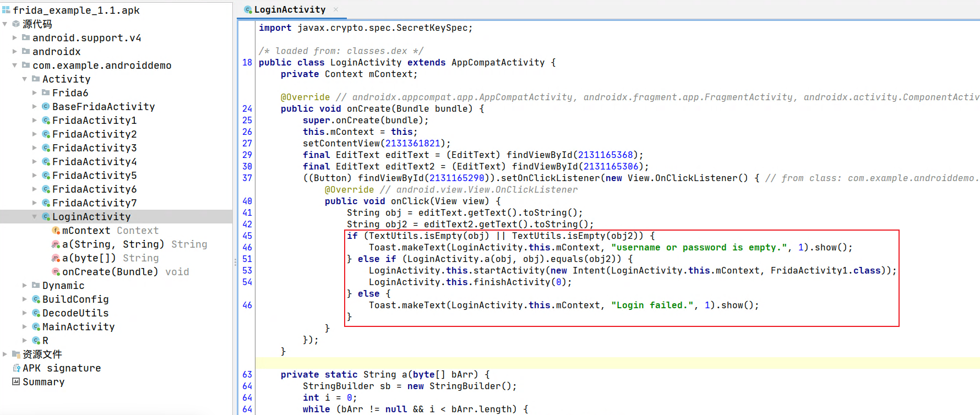Click the FridaActivity5 class icon
The height and width of the screenshot is (415, 980).
pyautogui.click(x=46, y=175)
